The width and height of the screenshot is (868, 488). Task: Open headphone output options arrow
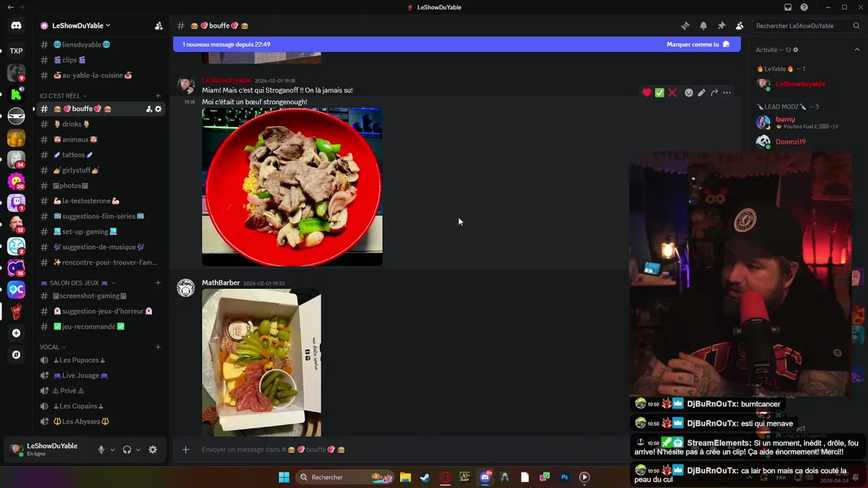pos(138,449)
